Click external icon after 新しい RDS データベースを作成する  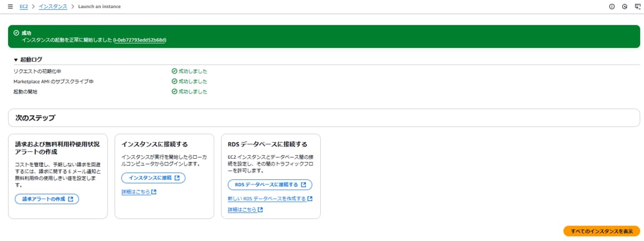click(310, 199)
